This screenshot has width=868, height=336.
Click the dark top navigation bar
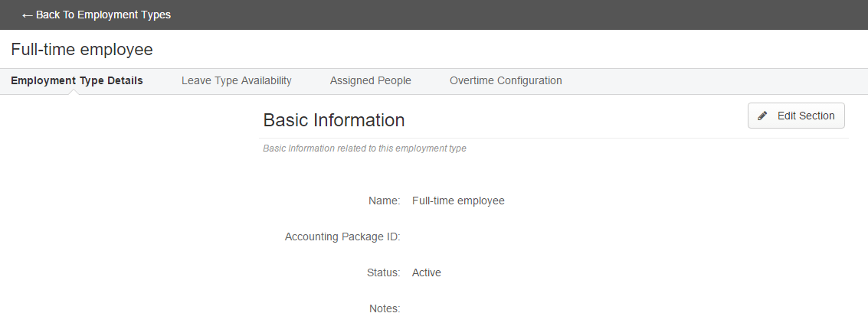pos(434,15)
